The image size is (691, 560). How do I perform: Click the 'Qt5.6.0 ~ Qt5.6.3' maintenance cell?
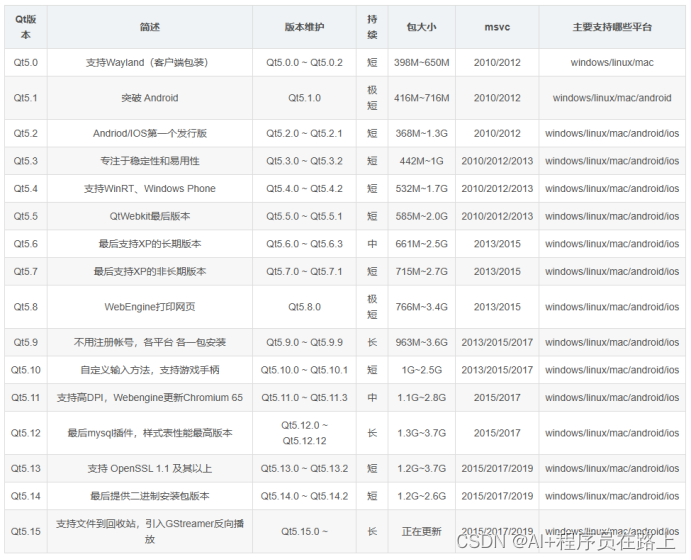point(304,244)
